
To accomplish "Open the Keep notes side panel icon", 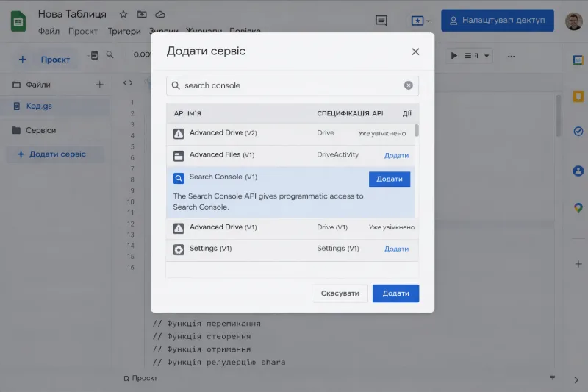I will click(x=578, y=96).
